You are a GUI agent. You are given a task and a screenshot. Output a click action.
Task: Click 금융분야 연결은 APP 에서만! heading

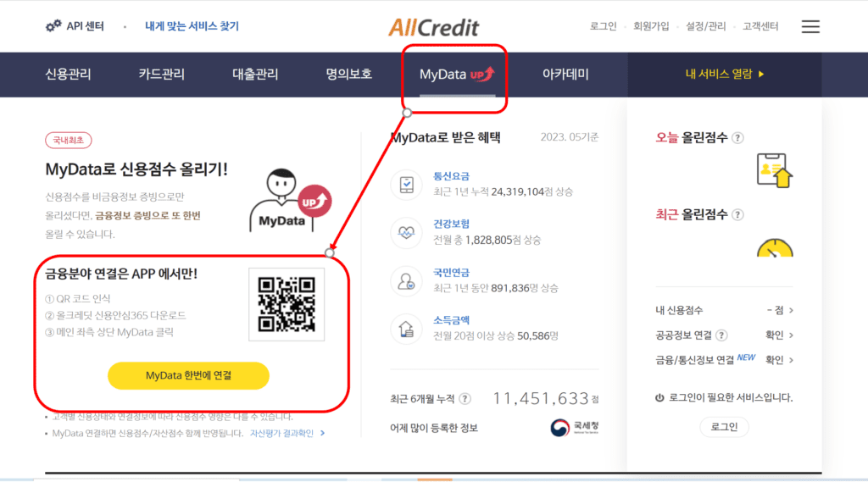[120, 274]
